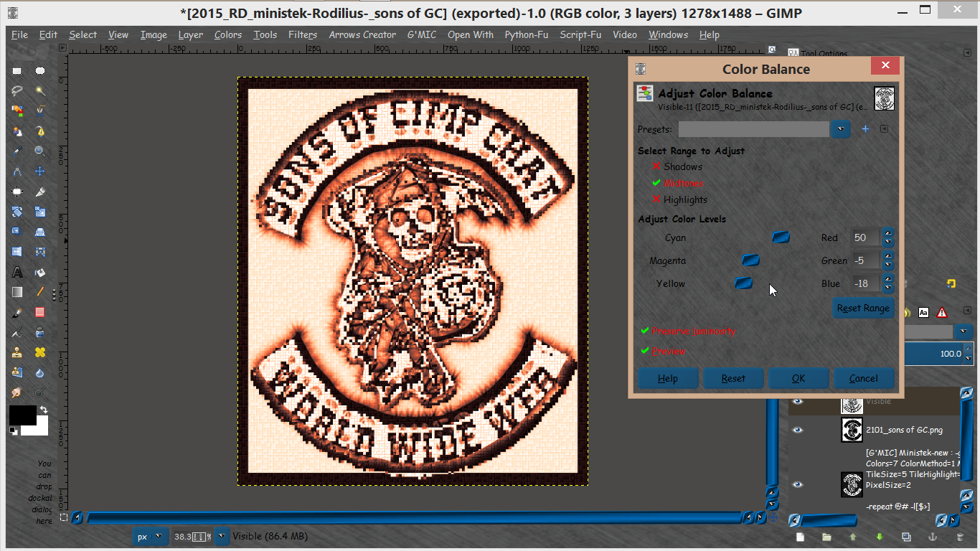
Task: Choose the Eraser tool
Action: point(40,312)
